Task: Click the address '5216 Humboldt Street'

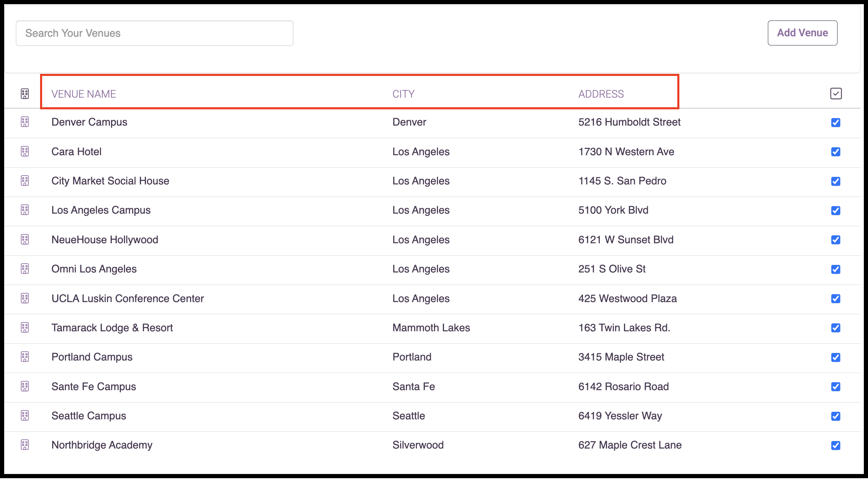Action: tap(629, 122)
